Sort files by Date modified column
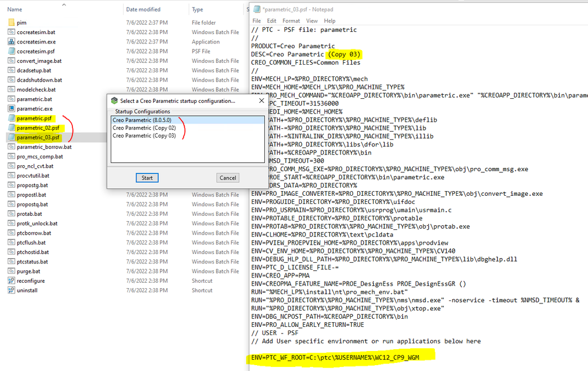 (143, 9)
